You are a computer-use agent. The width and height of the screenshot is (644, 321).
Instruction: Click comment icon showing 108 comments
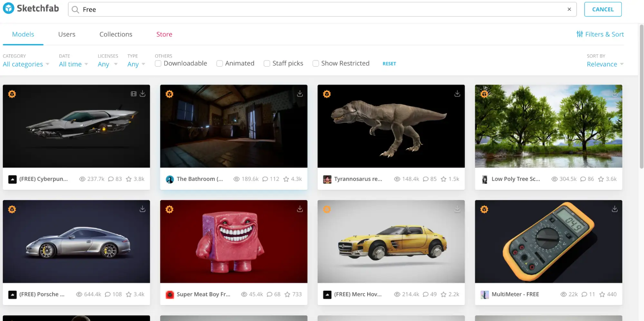[x=108, y=294]
